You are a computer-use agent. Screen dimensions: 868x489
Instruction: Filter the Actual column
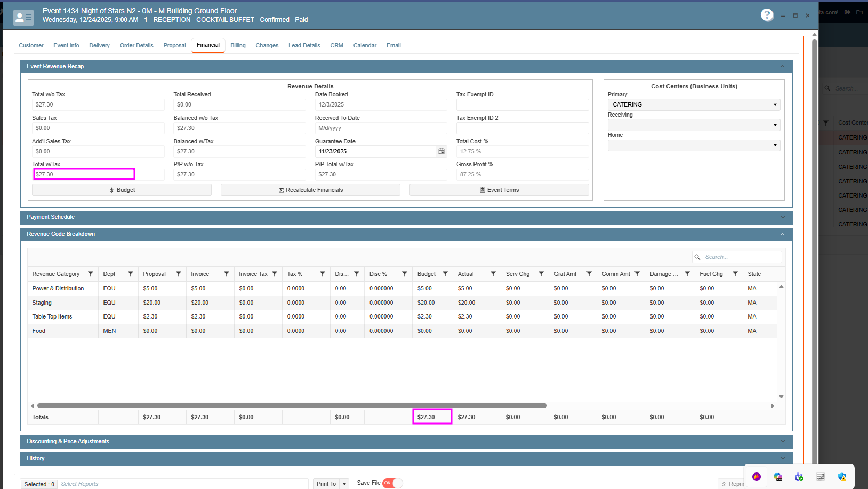(493, 274)
